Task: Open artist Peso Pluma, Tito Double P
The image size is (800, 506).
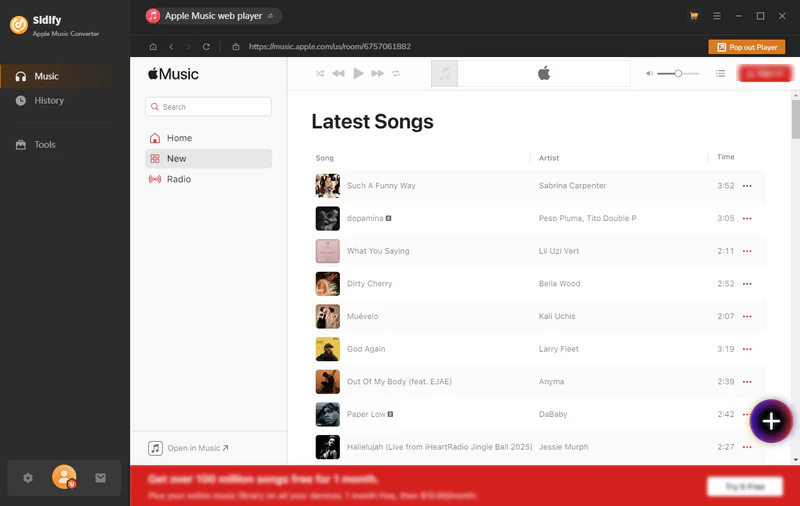Action: (587, 218)
